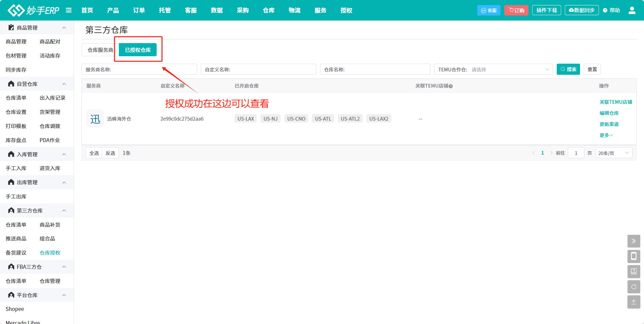The height and width of the screenshot is (324, 644).
Task: Open 仓库 in top navigation
Action: (x=269, y=10)
